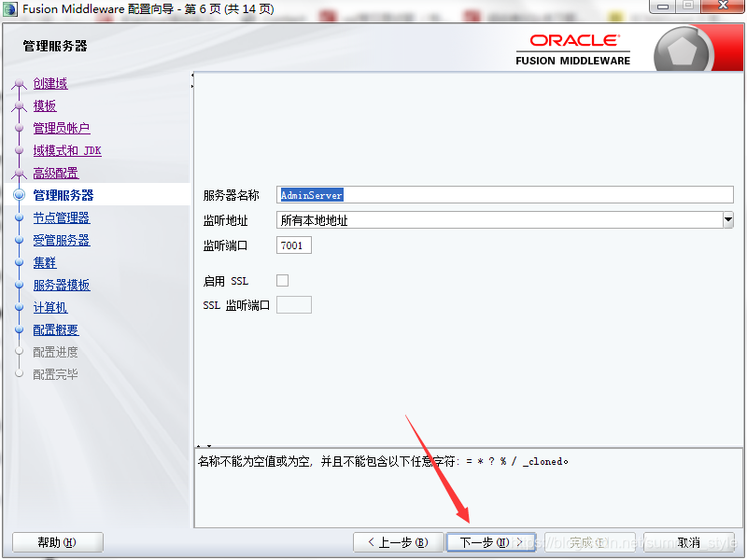
Task: Click the 集群 step bullet icon
Action: [x=19, y=262]
